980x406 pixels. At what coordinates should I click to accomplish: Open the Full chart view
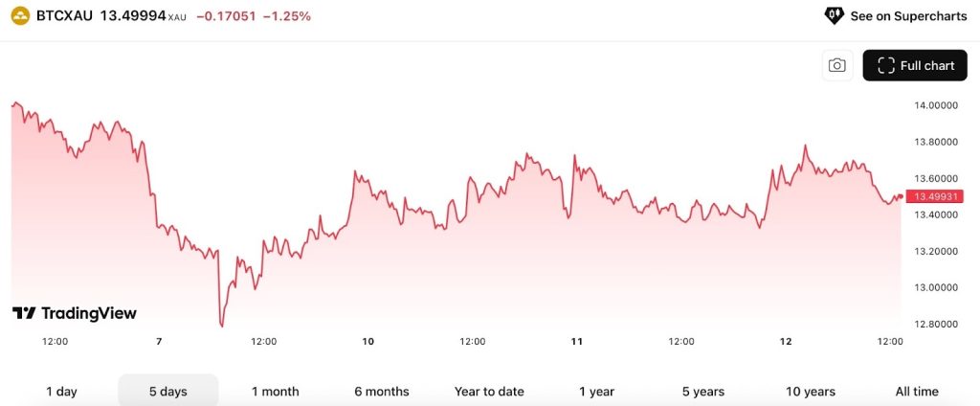pos(916,65)
